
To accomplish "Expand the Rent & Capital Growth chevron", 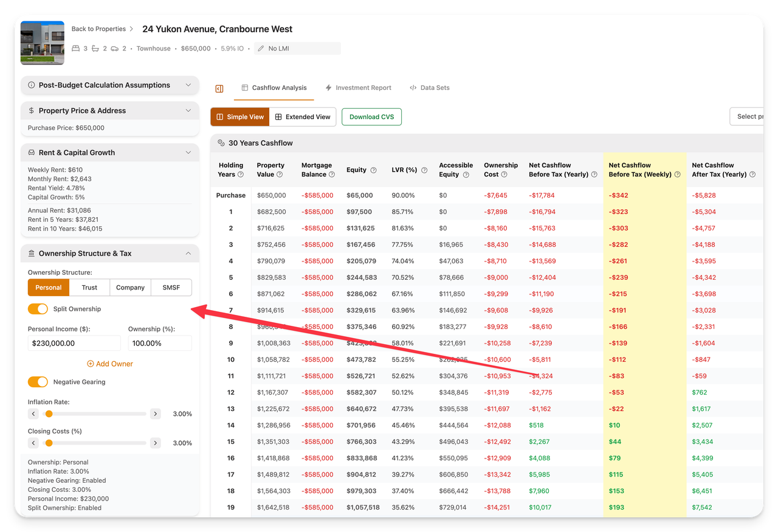I will pos(188,153).
